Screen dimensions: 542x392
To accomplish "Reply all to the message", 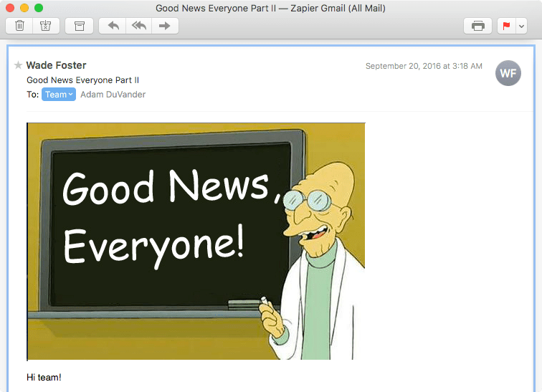I will point(139,26).
